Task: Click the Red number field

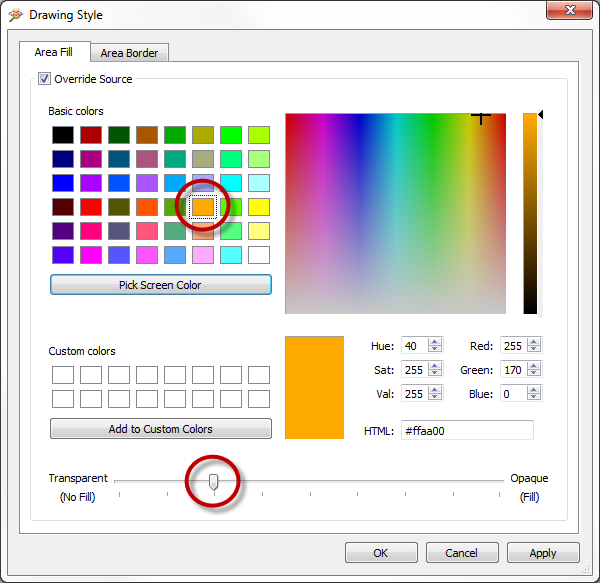Action: [514, 346]
